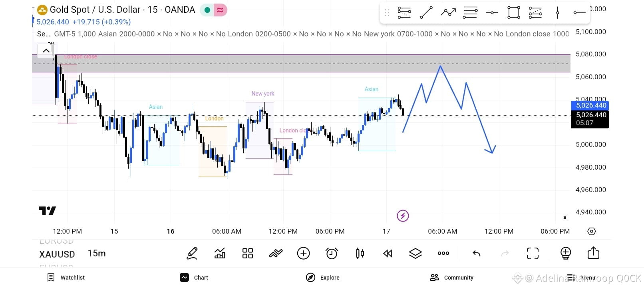The height and width of the screenshot is (288, 644).
Task: Tap the plus circle add button
Action: coord(304,253)
